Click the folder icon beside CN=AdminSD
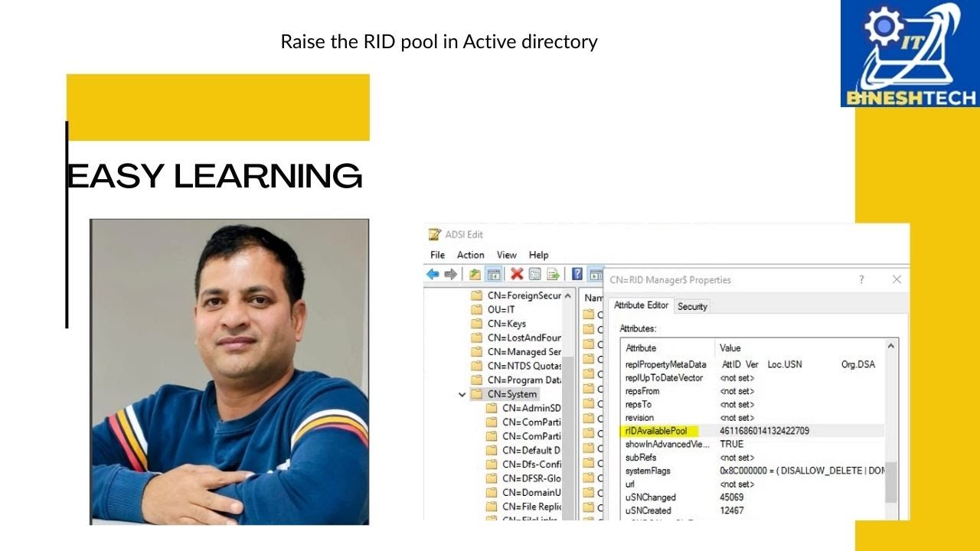This screenshot has width=980, height=551. coord(492,408)
